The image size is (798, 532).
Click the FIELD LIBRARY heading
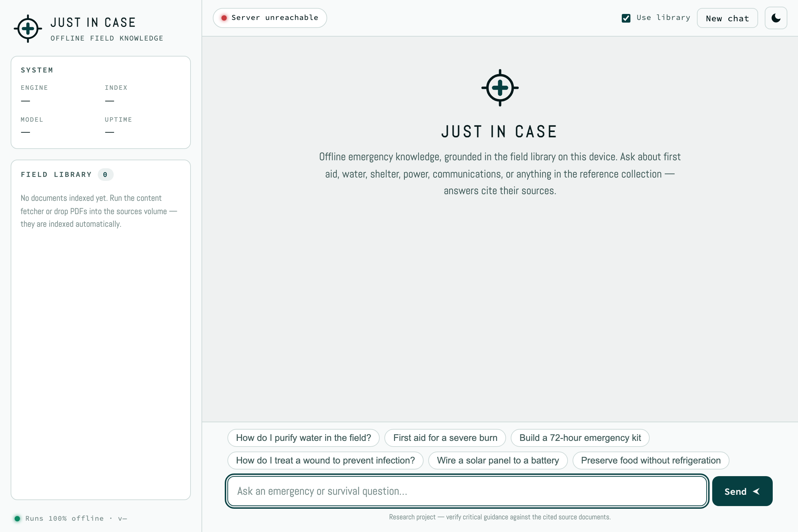[x=56, y=174]
